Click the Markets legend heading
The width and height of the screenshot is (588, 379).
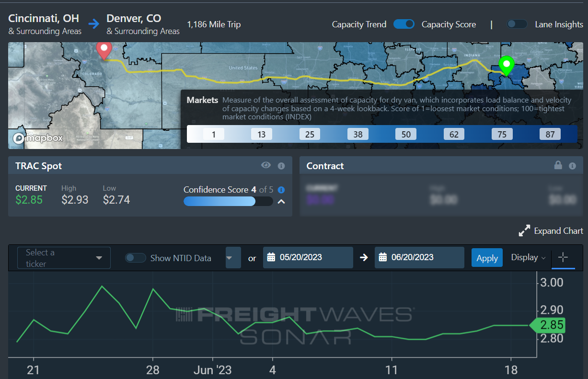click(x=202, y=100)
